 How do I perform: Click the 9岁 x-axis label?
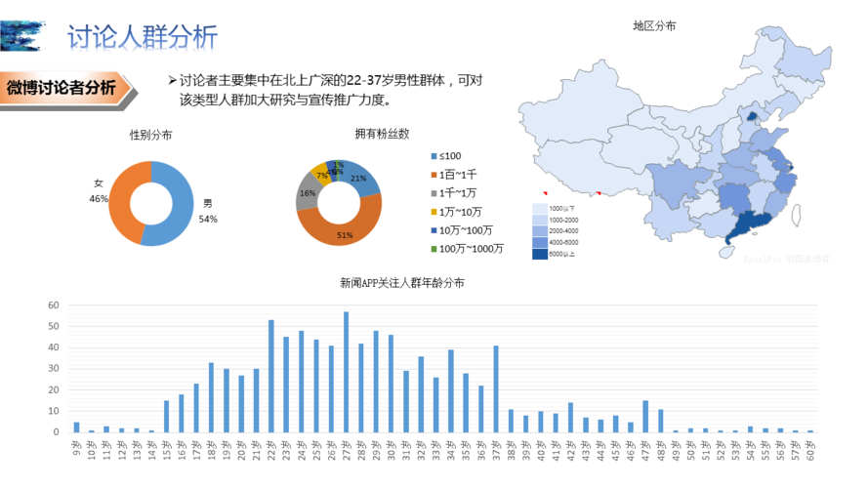76,448
